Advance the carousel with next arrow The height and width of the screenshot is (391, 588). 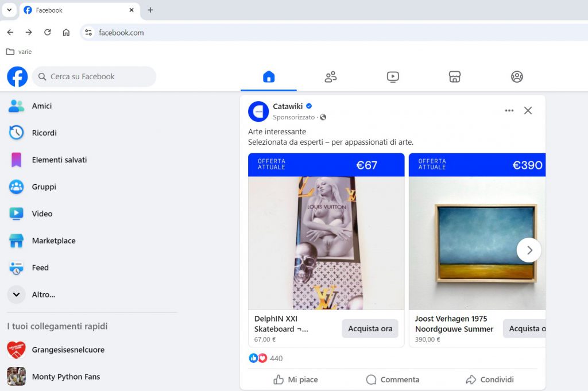[x=529, y=250]
